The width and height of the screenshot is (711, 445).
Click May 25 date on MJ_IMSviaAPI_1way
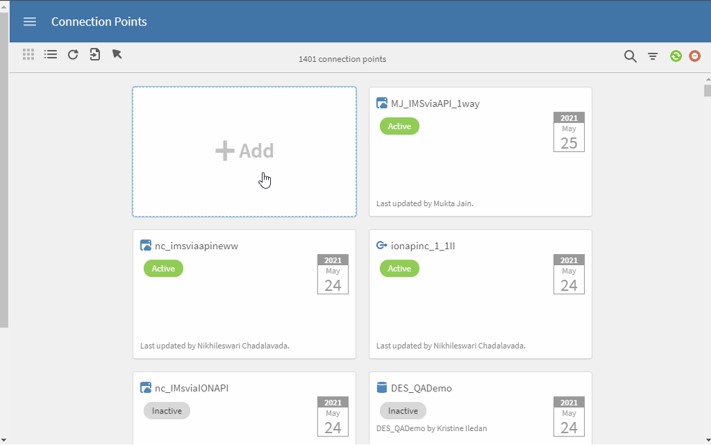coord(569,132)
